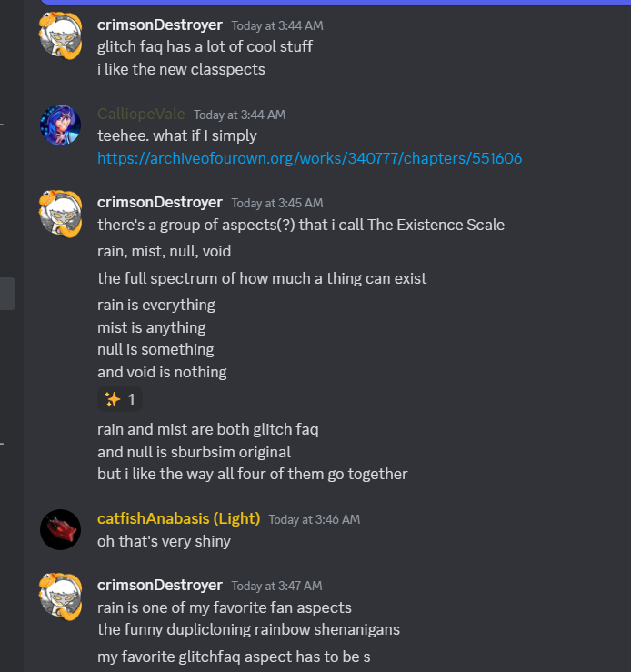Click catfishAnabasis (Light) username

178,518
